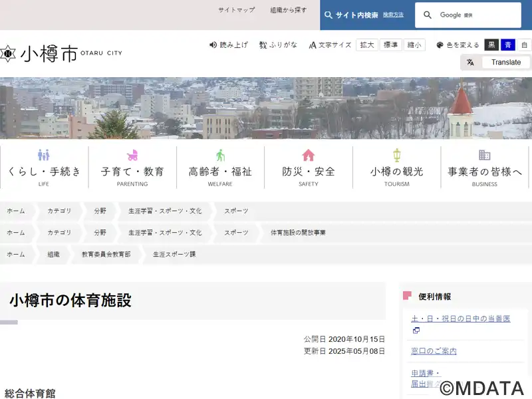Open 土・日・祝日の日中の当番医 link

[x=460, y=319]
